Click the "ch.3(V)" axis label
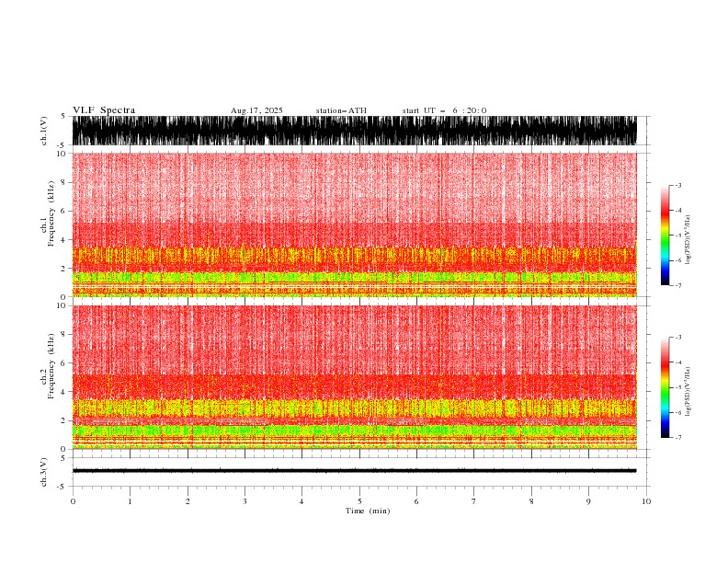Image resolution: width=728 pixels, height=563 pixels. [x=44, y=473]
